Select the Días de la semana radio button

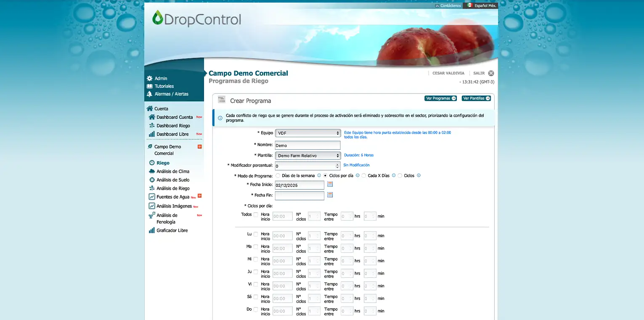tap(278, 176)
